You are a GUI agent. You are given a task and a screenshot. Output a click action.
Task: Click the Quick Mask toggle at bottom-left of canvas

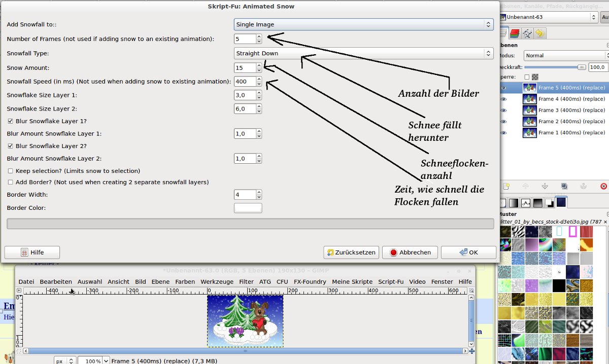[19, 351]
